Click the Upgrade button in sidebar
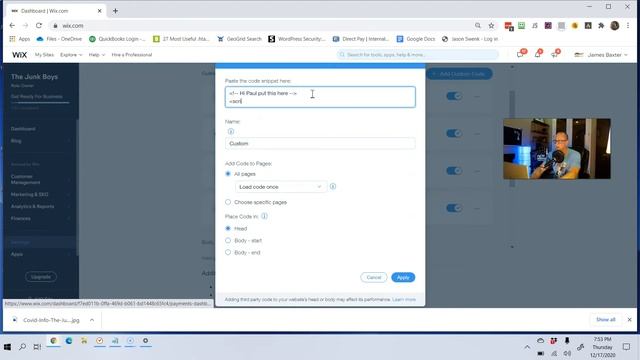The width and height of the screenshot is (640, 360). pyautogui.click(x=41, y=277)
